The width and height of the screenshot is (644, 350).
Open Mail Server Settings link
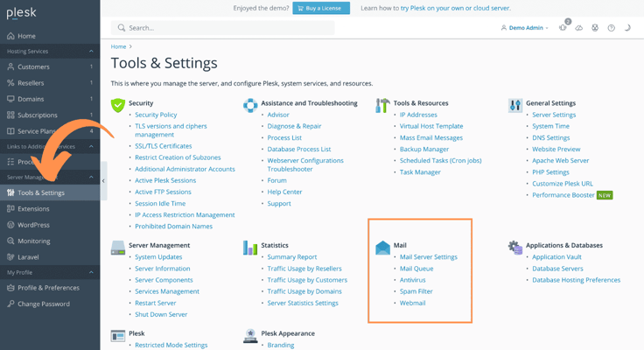tap(429, 257)
